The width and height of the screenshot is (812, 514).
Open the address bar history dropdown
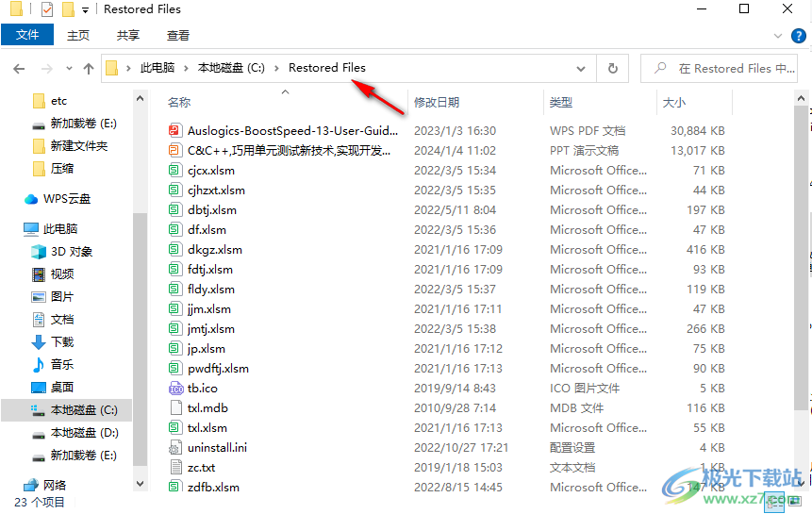[582, 69]
